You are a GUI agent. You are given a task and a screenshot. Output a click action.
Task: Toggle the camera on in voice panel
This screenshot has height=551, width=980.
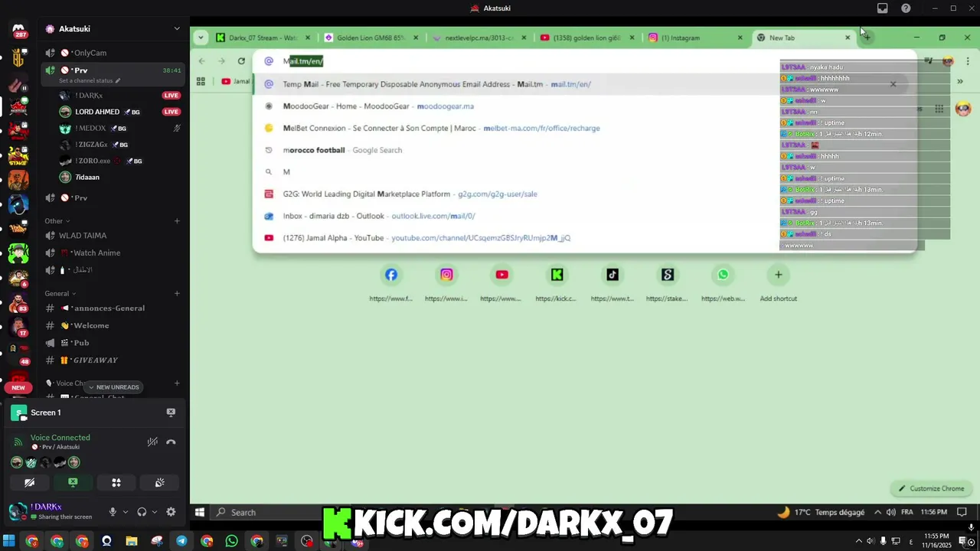click(30, 483)
